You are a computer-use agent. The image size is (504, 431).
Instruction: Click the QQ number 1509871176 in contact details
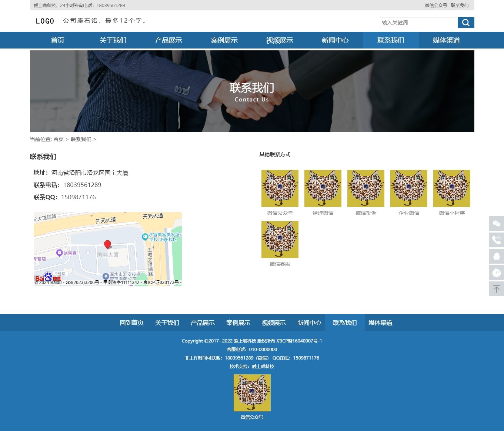[x=79, y=197]
